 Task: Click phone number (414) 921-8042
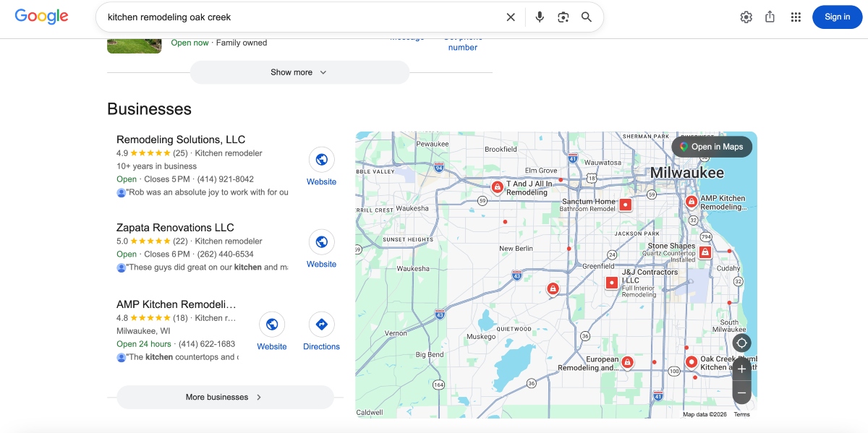pos(226,179)
